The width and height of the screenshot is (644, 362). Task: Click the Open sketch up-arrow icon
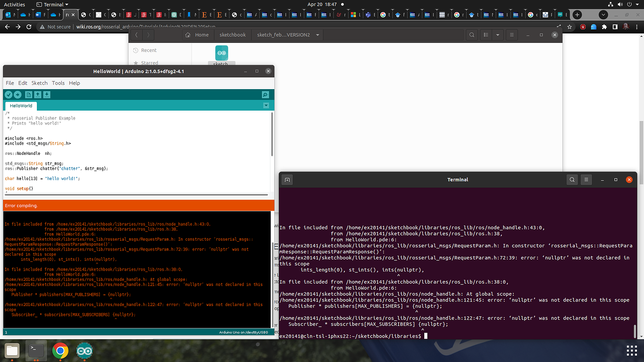38,95
